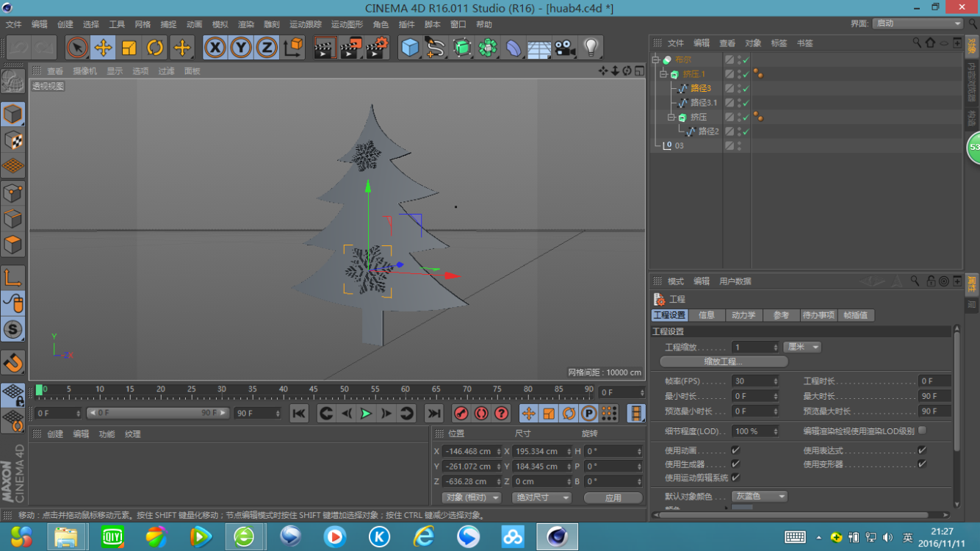Image resolution: width=980 pixels, height=551 pixels.
Task: Open the 渲染 menu
Action: pyautogui.click(x=245, y=24)
